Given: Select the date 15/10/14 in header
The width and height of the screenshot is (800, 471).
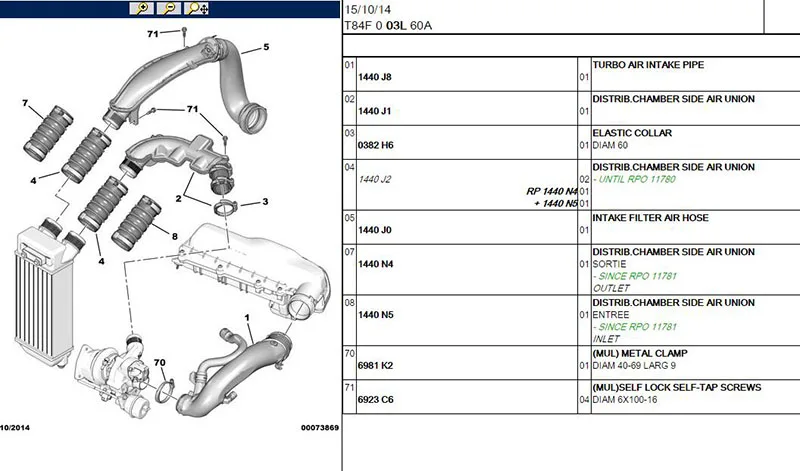Looking at the screenshot, I should 368,9.
